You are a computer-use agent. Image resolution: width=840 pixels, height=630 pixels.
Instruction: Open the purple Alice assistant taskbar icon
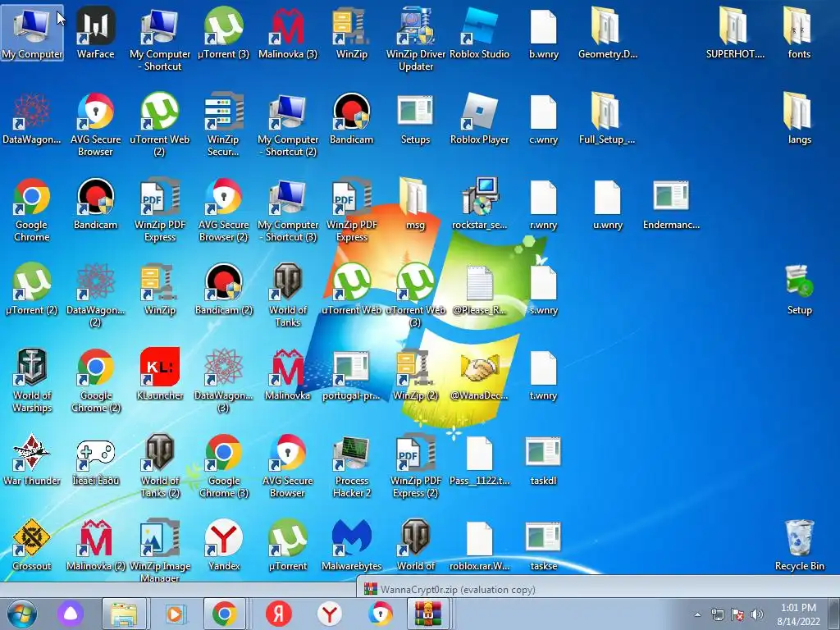(71, 614)
